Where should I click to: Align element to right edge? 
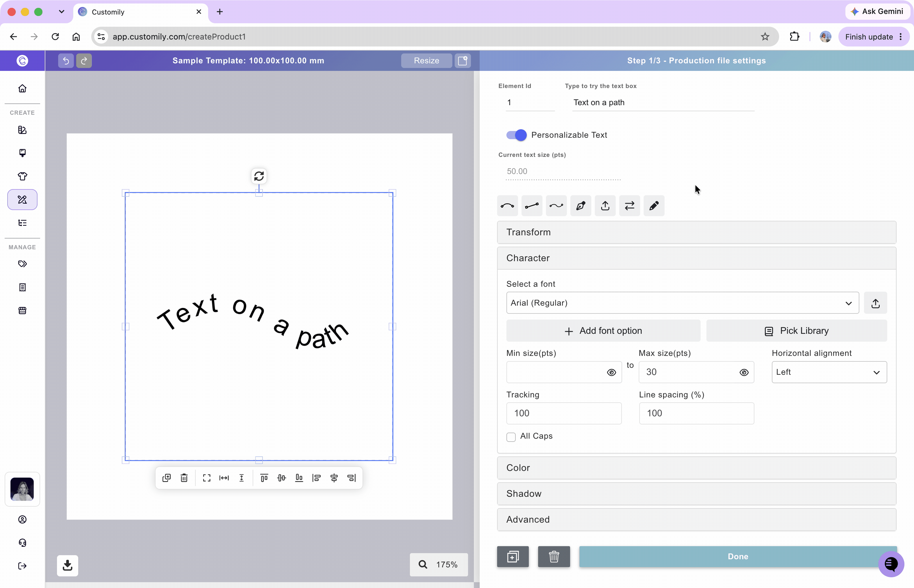coord(351,478)
